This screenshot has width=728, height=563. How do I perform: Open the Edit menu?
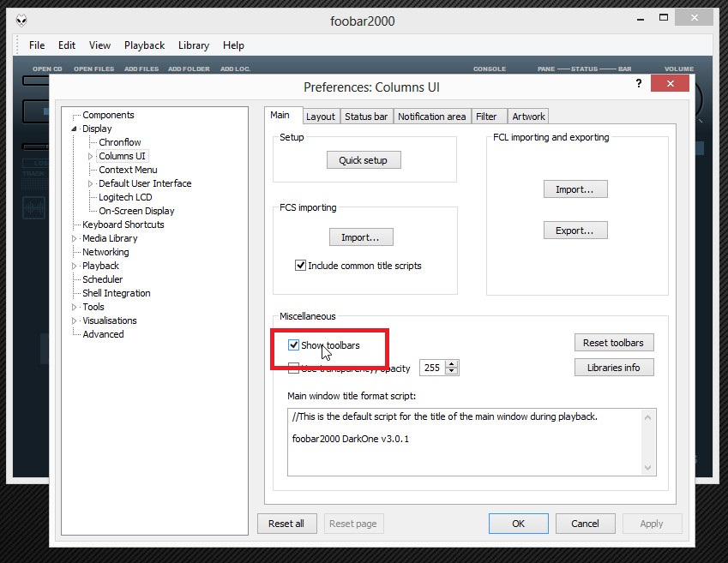pyautogui.click(x=67, y=45)
